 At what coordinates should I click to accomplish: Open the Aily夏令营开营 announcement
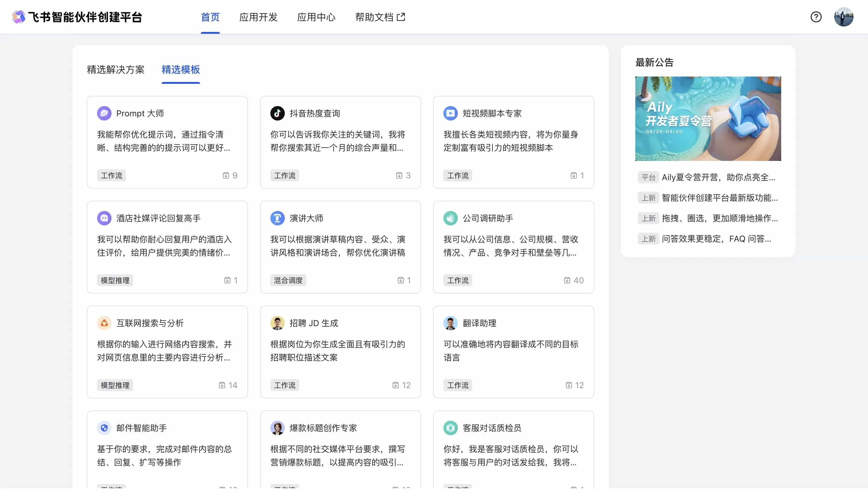coord(719,177)
